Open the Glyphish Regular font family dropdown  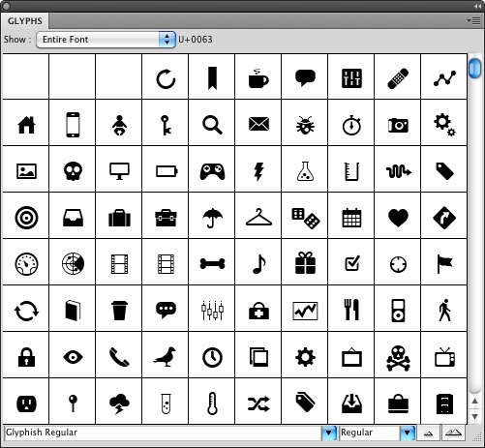coord(328,433)
